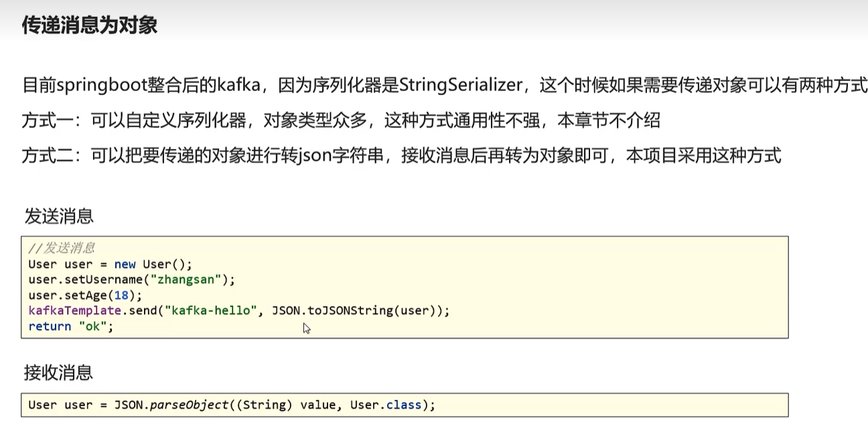The width and height of the screenshot is (868, 428).
Task: Click the code line user.setAge(18);
Action: (86, 295)
